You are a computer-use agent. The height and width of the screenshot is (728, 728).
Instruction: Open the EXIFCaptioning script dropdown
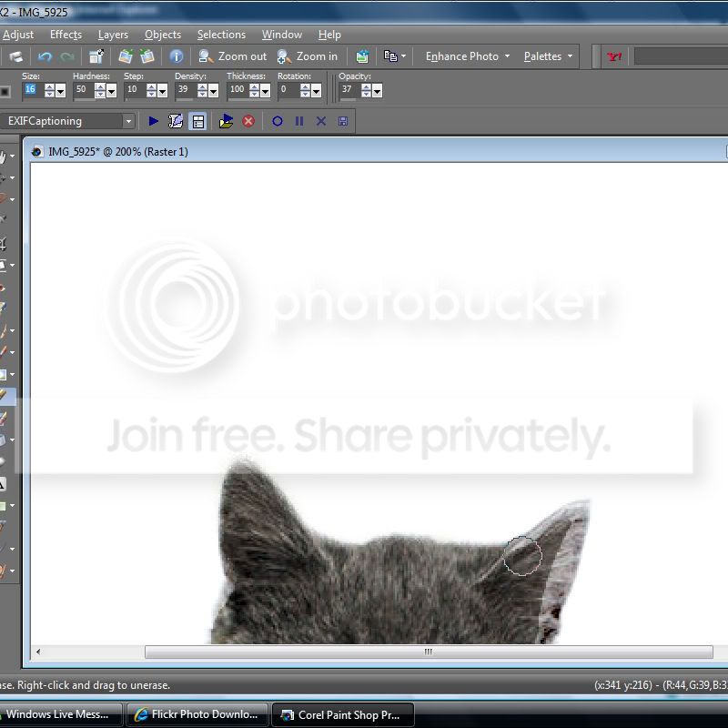[128, 121]
